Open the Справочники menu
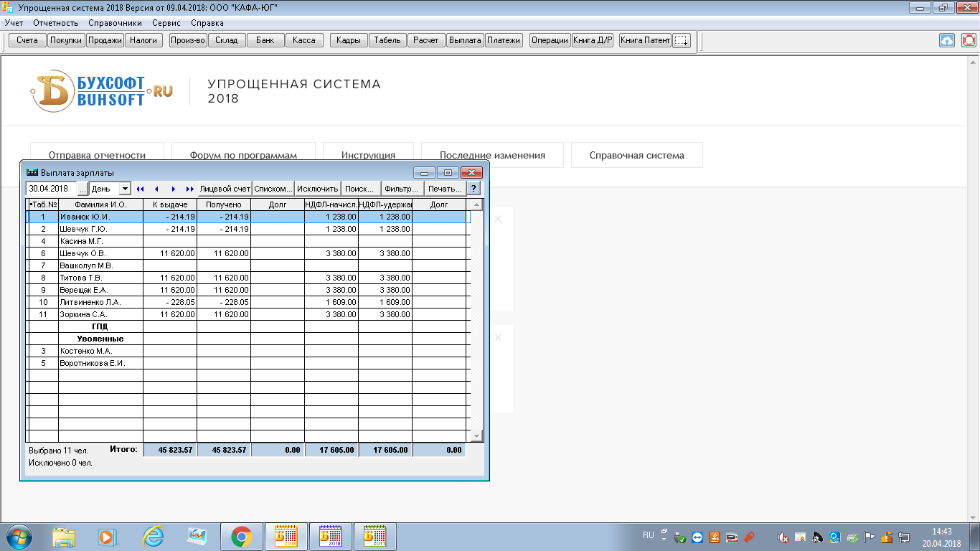Image resolution: width=980 pixels, height=551 pixels. point(115,23)
